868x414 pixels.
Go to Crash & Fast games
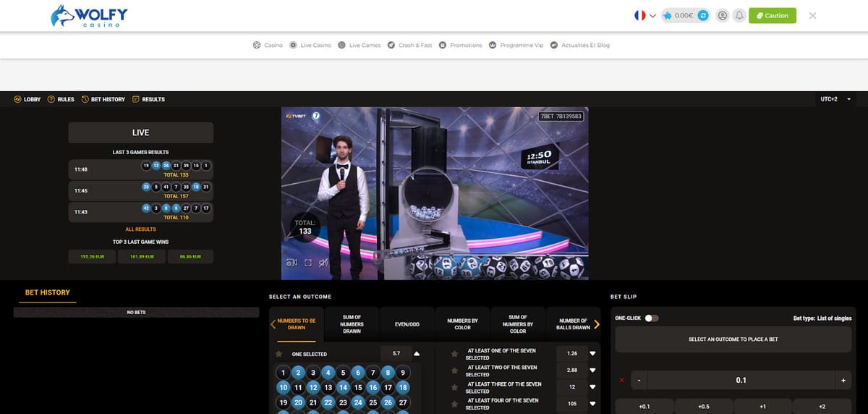(409, 45)
